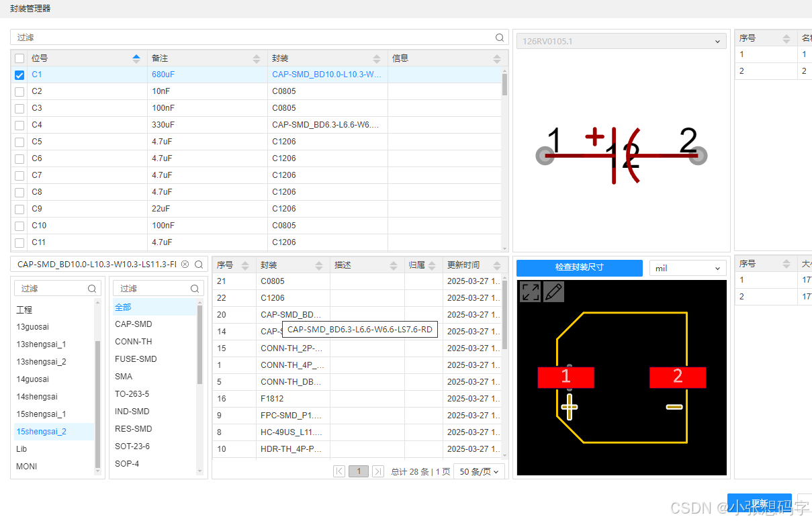This screenshot has height=521, width=812.
Task: Select FUSE-SMD category
Action: pos(154,359)
